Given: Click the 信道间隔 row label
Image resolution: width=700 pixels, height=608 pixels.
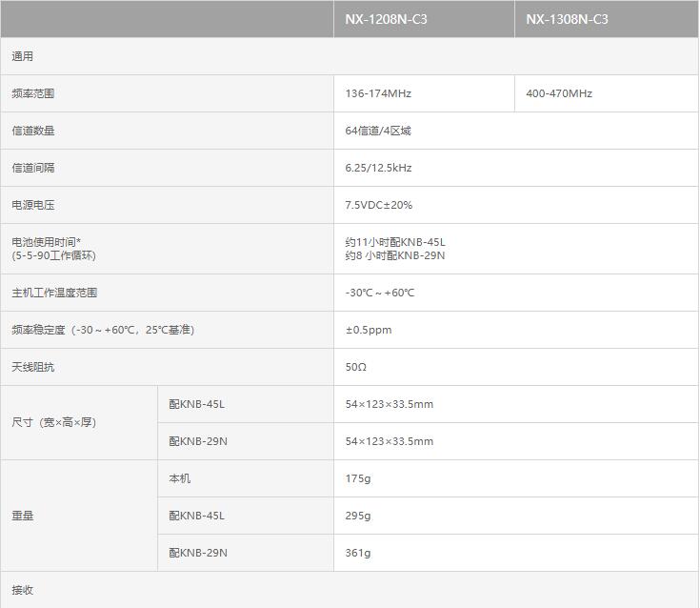Looking at the screenshot, I should (33, 168).
